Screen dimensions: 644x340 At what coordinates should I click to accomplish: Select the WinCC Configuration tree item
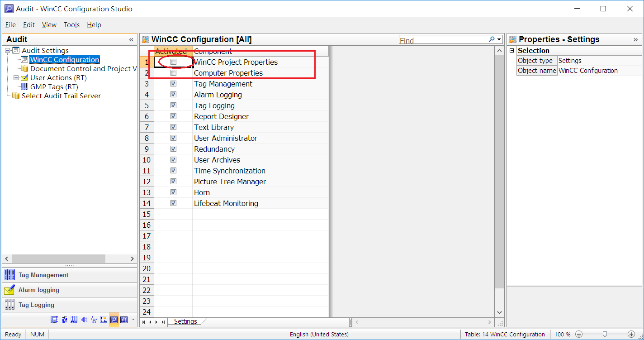[x=65, y=59]
